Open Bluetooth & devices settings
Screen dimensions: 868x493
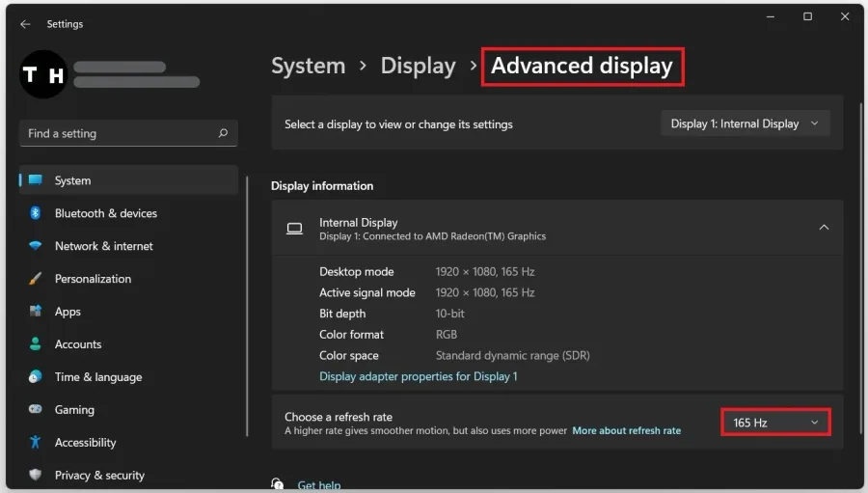tap(128, 213)
